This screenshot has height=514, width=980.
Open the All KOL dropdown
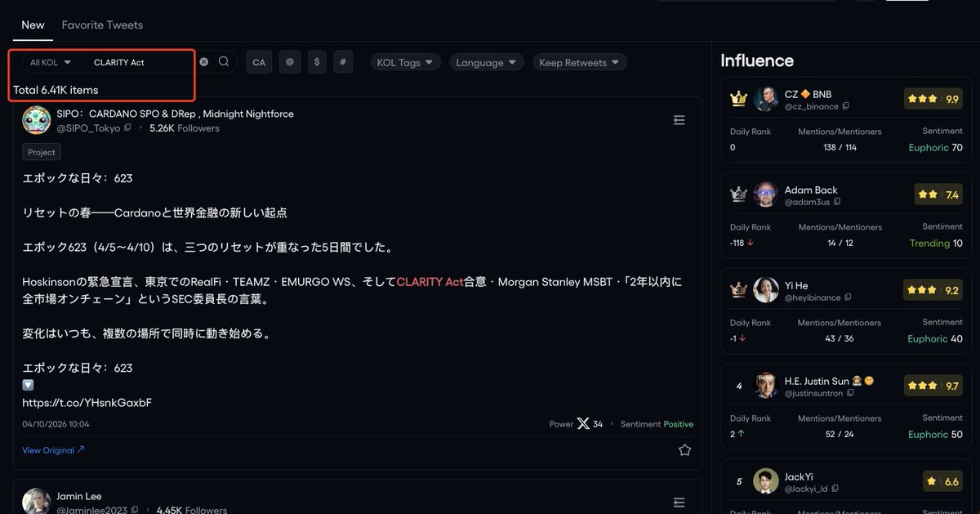(51, 62)
